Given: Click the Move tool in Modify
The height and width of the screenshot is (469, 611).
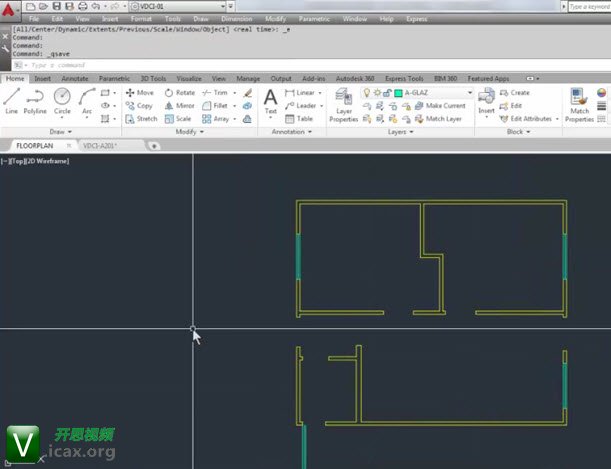Looking at the screenshot, I should tap(140, 93).
